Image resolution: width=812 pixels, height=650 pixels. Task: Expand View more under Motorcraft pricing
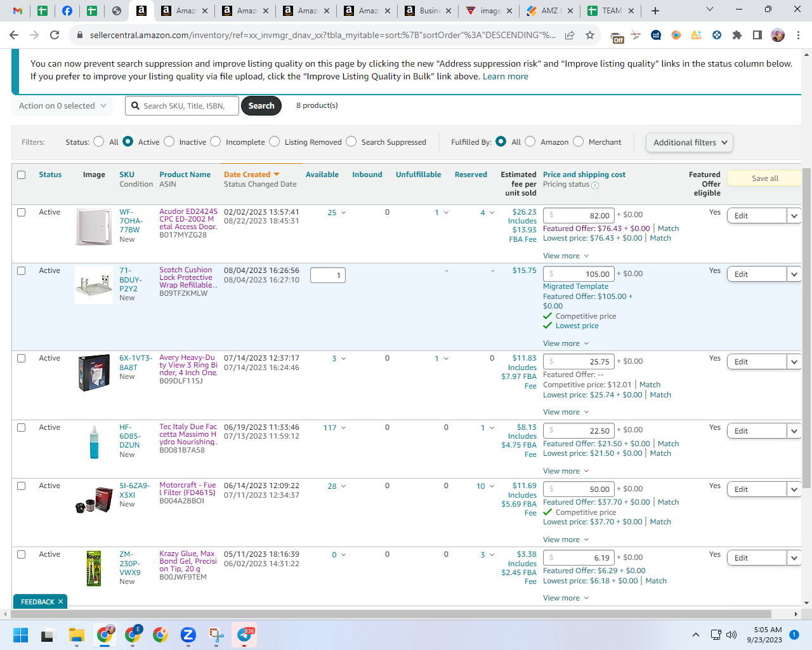click(566, 540)
